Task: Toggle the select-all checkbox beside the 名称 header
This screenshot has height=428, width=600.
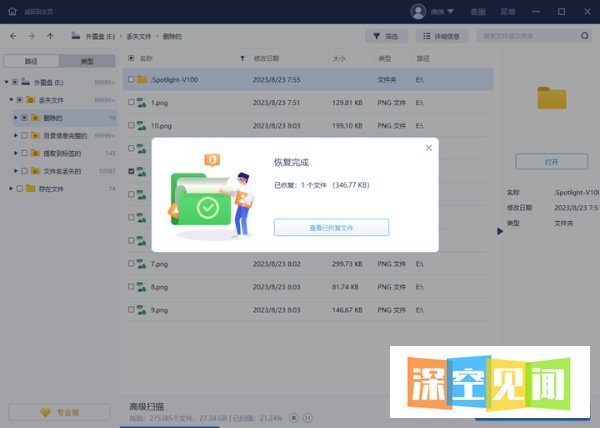Action: click(131, 58)
